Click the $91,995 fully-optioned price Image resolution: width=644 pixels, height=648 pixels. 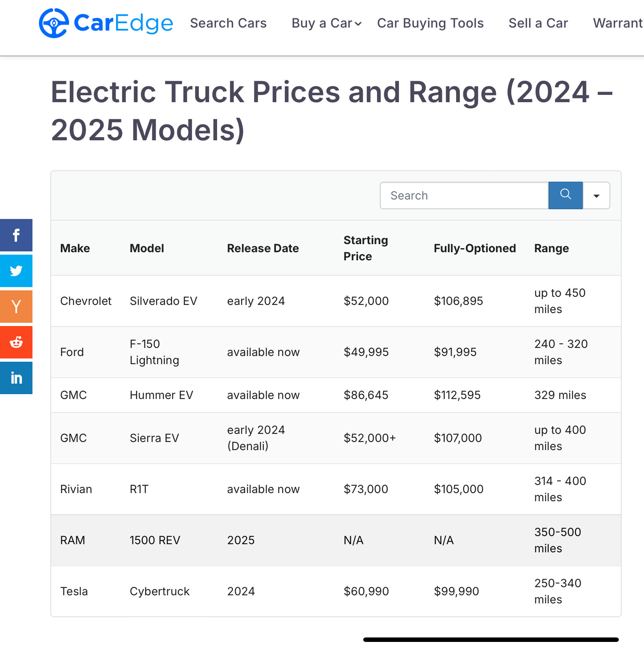pos(455,352)
